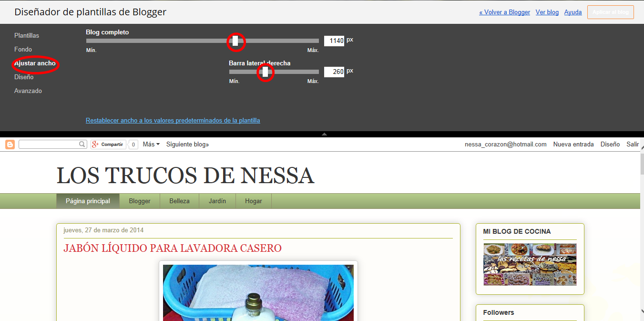
Task: Click the Barra lateral derecha slider handle
Action: tap(266, 72)
